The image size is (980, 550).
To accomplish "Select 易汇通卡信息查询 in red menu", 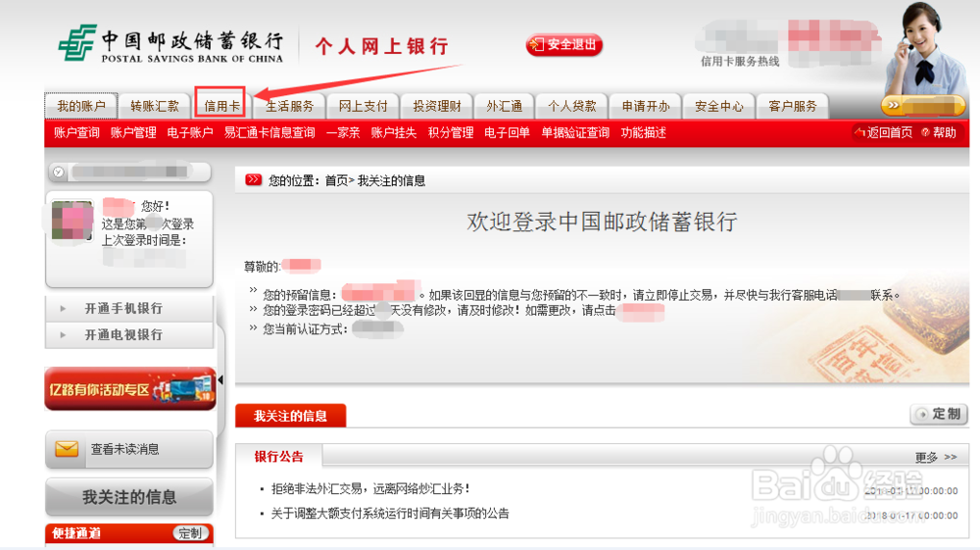I will tap(269, 132).
